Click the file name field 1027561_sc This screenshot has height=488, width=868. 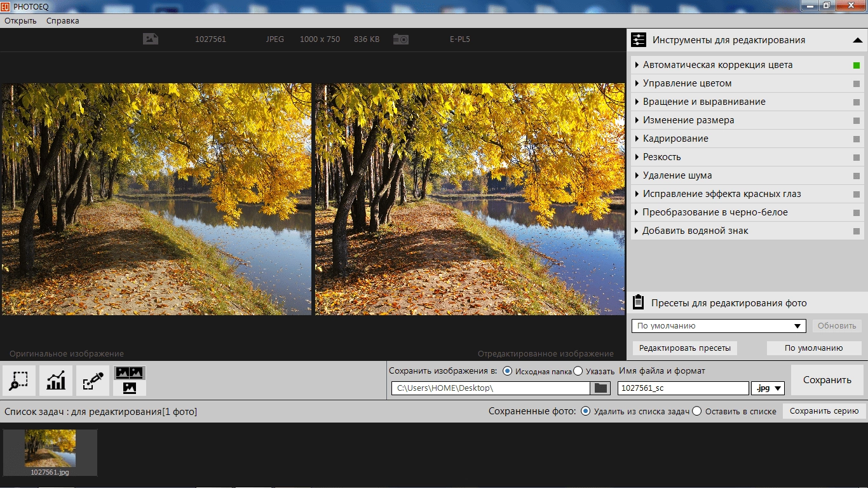click(x=683, y=388)
